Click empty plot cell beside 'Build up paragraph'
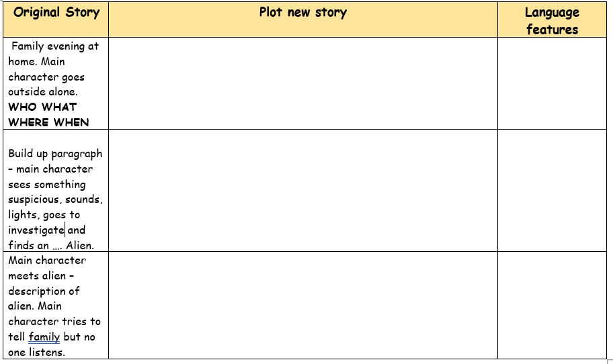The height and width of the screenshot is (364, 613). [302, 191]
